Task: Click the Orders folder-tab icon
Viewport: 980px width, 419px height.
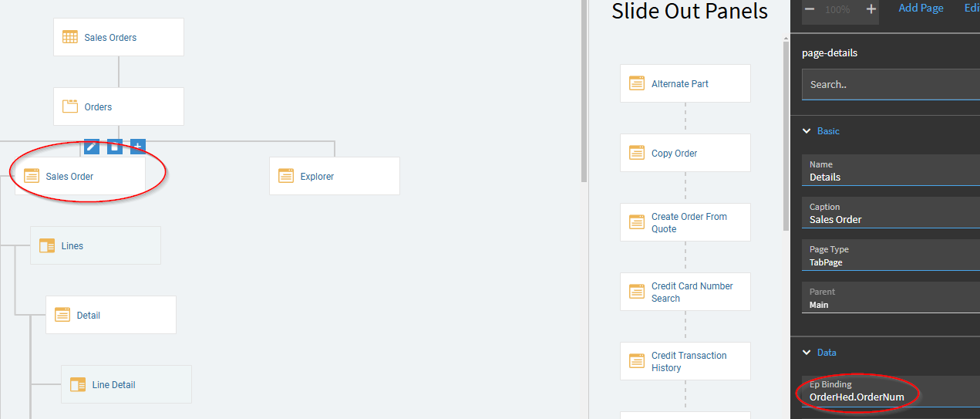Action: pyautogui.click(x=70, y=106)
